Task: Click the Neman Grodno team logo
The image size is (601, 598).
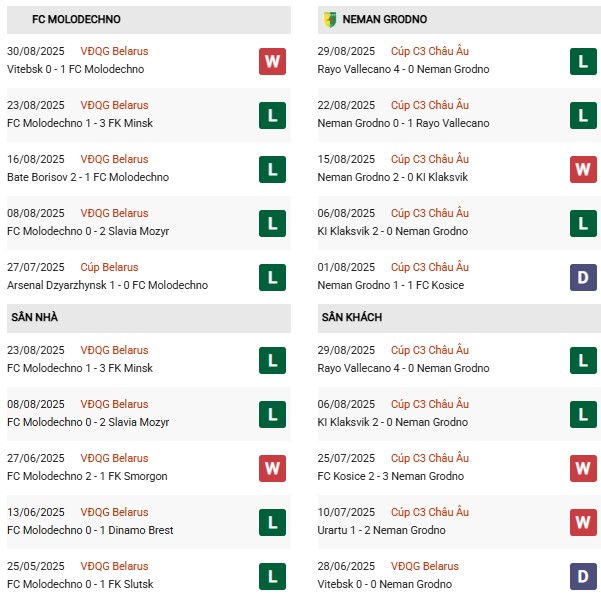Action: pos(330,20)
